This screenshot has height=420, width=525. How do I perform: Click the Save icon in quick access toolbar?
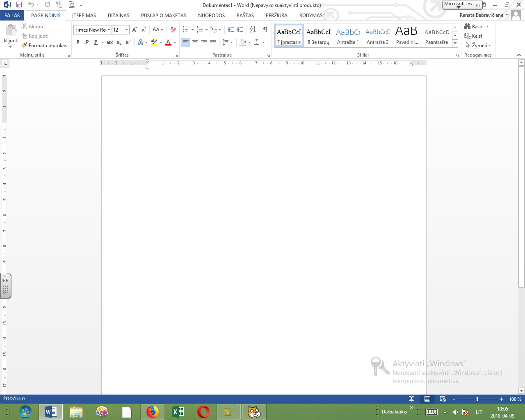19,5
